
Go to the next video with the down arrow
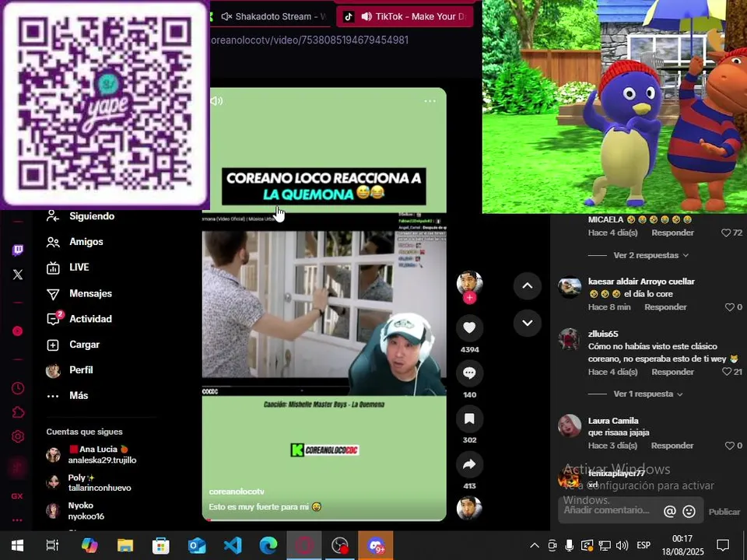click(x=528, y=323)
